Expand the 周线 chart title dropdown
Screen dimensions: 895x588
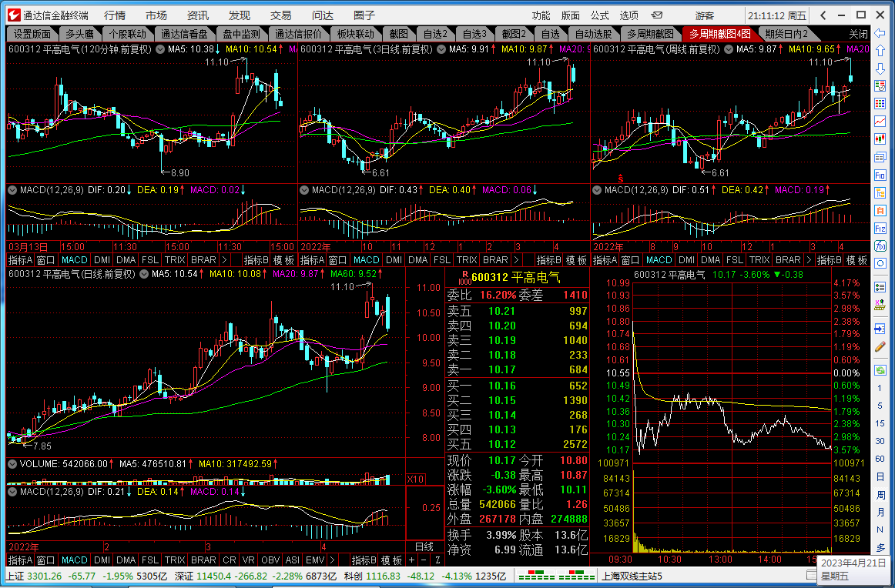coord(729,49)
